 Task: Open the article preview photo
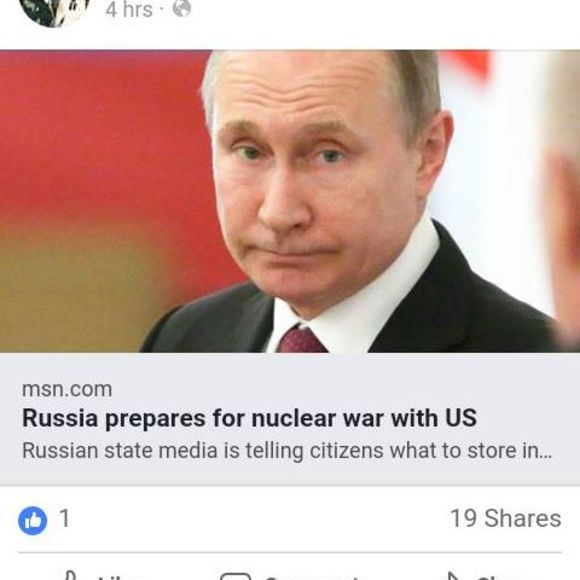click(290, 201)
